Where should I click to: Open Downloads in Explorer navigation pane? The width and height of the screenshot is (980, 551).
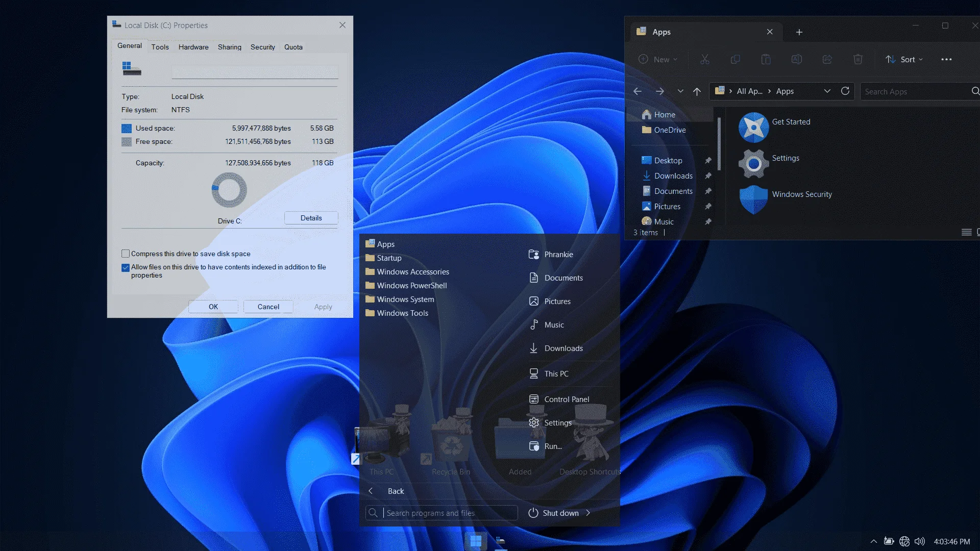coord(673,176)
